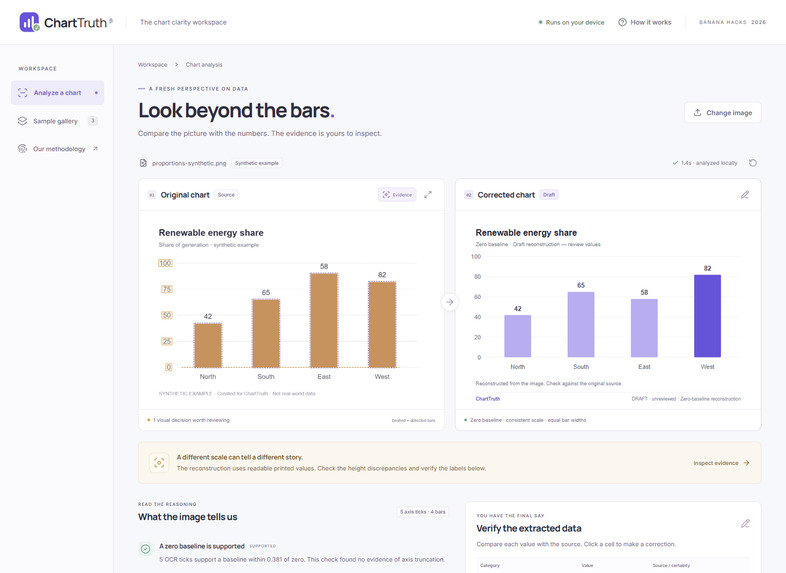Expand the Original chart to fullscreen

pyautogui.click(x=428, y=195)
